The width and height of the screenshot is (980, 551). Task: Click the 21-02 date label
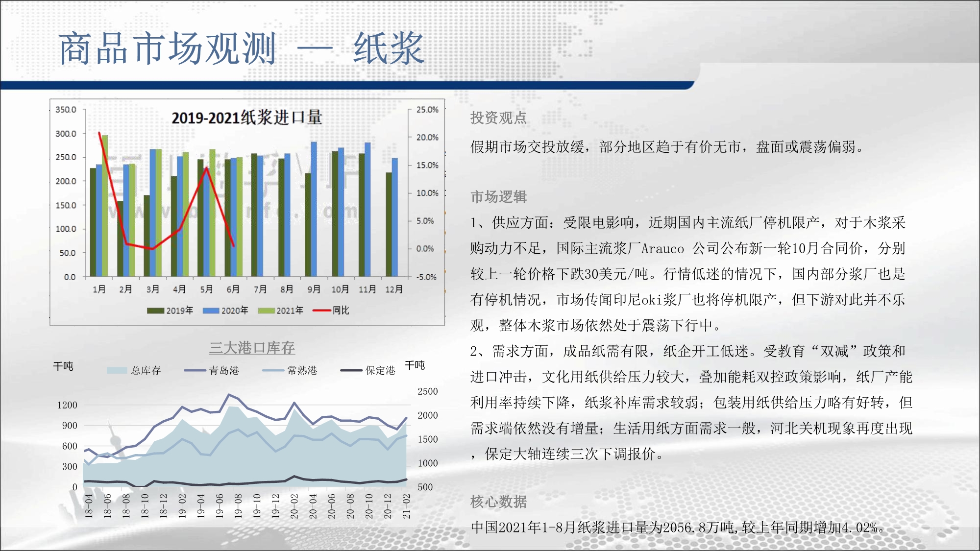click(x=406, y=506)
